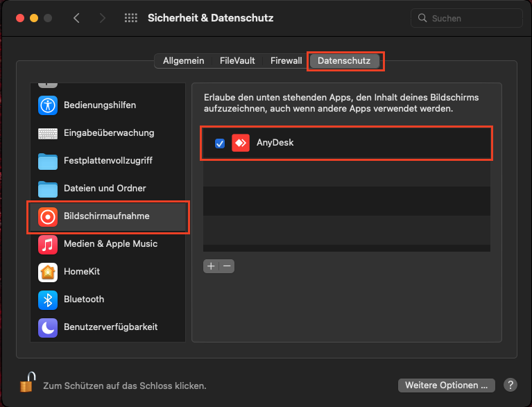Close window with the red button

20,18
